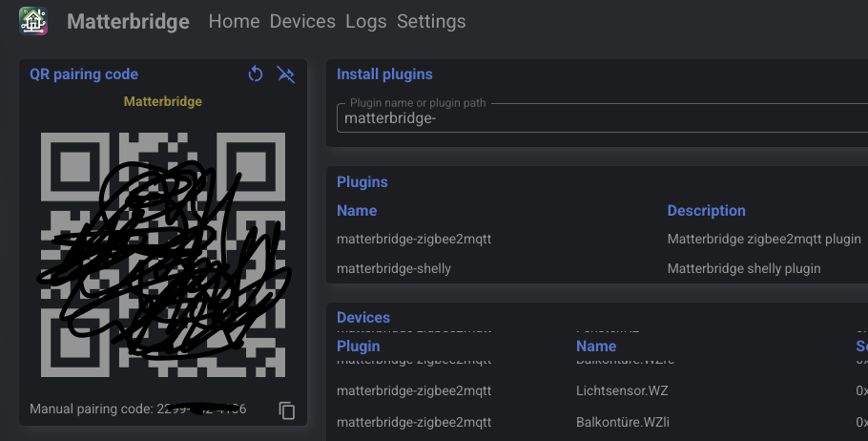Open the Logs page
The height and width of the screenshot is (441, 868).
click(x=366, y=21)
